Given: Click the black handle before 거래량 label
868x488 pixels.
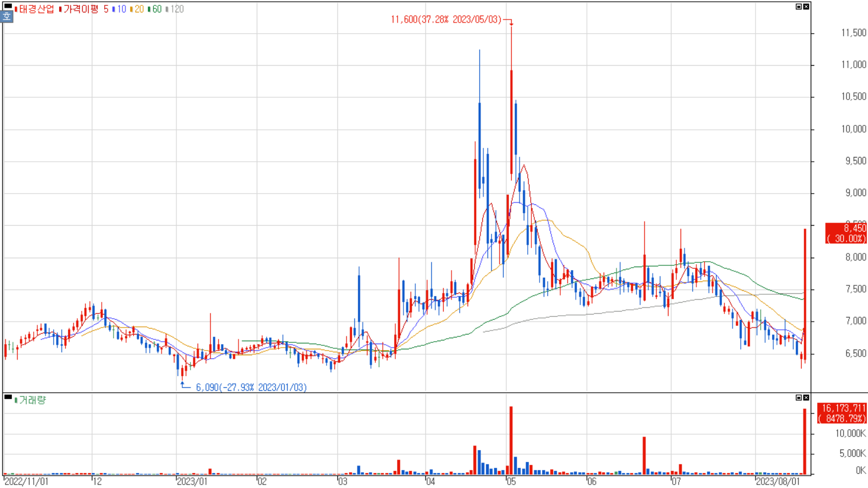Looking at the screenshot, I should (x=8, y=397).
